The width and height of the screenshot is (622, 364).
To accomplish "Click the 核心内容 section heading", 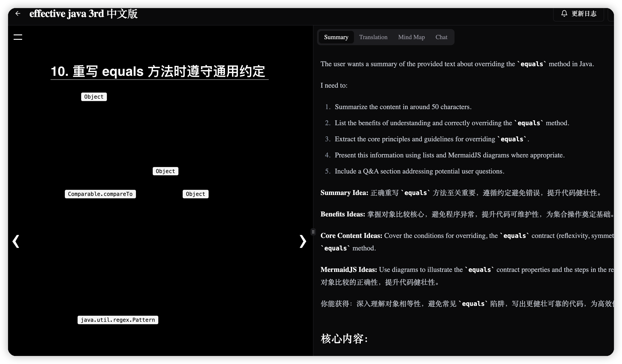I will 344,339.
